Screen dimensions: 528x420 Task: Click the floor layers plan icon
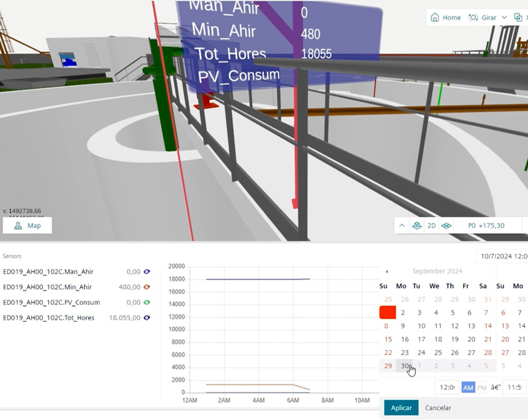(x=447, y=225)
